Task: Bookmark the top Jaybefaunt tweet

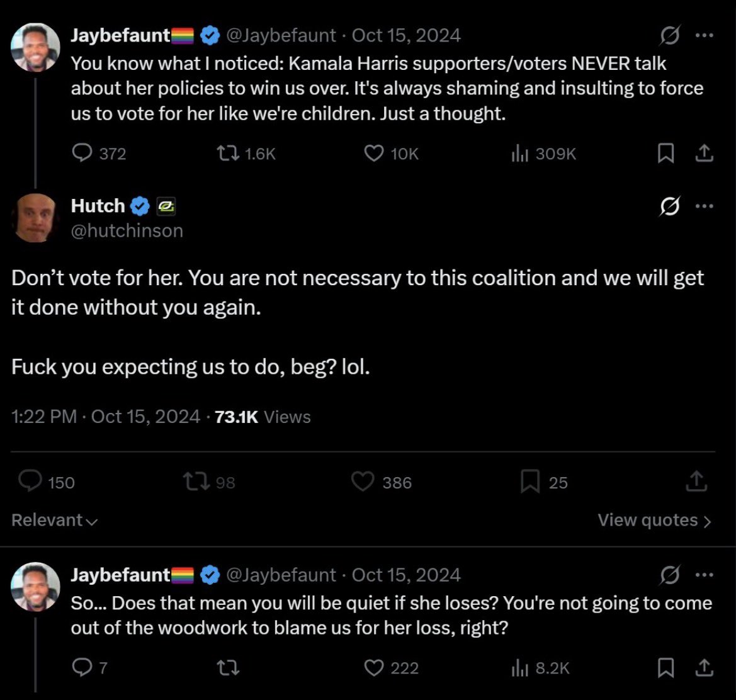Action: pos(665,154)
